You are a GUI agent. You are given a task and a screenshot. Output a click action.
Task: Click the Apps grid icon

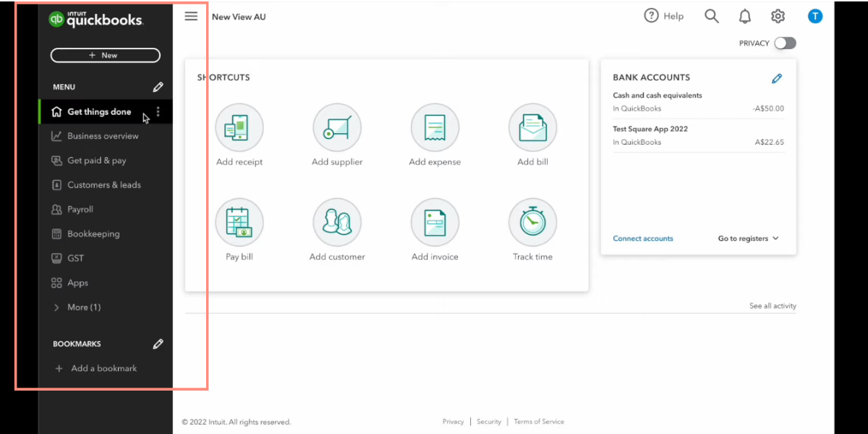coord(56,283)
